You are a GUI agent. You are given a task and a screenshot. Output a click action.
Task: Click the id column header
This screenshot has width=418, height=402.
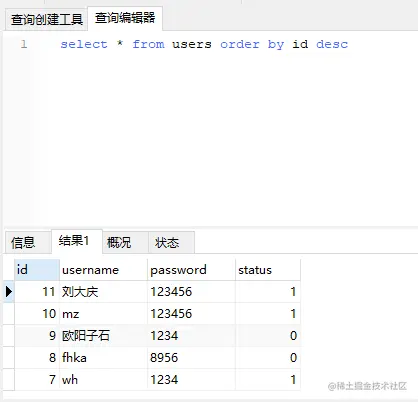[37, 270]
